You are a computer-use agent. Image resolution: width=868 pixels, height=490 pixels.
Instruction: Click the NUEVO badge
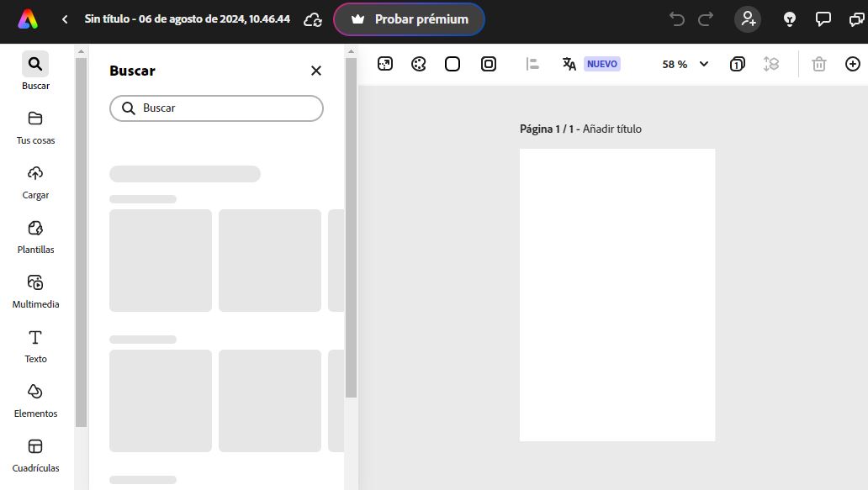pos(601,64)
